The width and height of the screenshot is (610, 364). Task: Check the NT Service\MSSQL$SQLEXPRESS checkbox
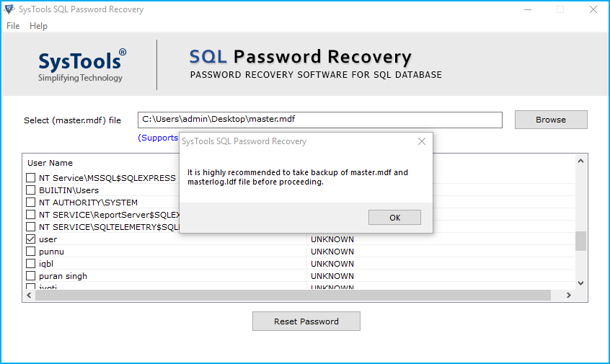click(31, 178)
